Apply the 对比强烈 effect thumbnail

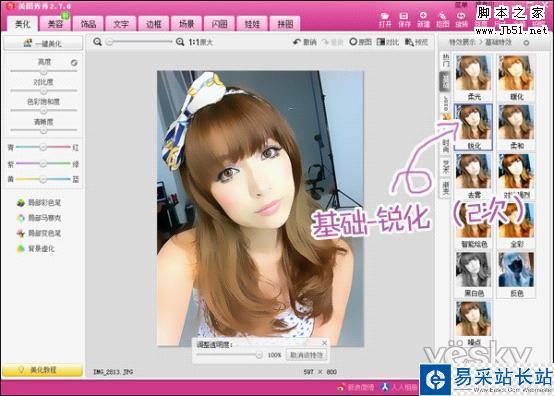pos(516,176)
